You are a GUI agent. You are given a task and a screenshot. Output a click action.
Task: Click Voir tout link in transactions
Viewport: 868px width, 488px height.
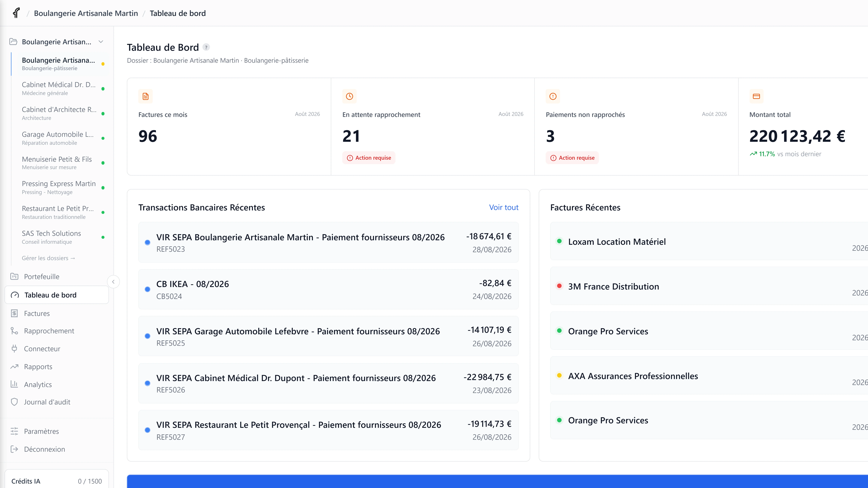click(x=504, y=208)
